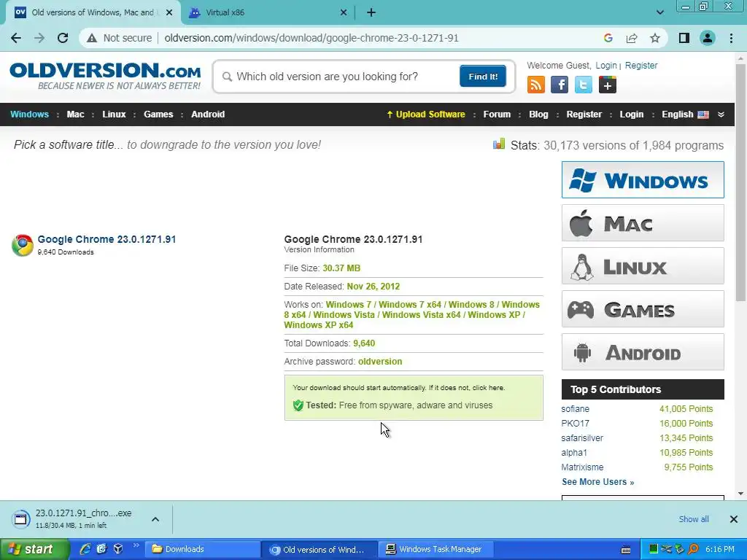
Task: Open Chrome's three-dot menu
Action: [731, 38]
